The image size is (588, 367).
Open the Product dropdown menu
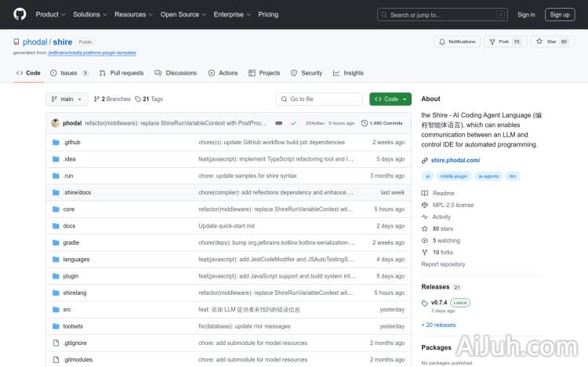50,14
